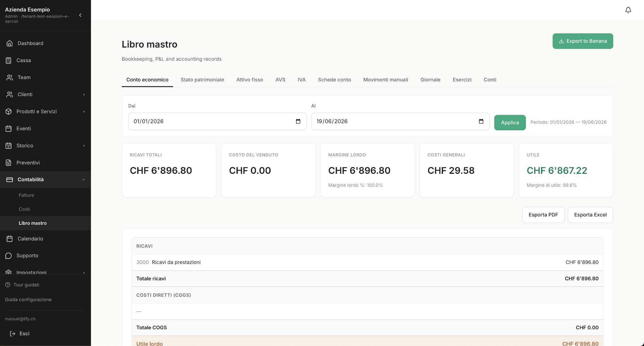
Task: Open the notifications bell icon
Action: pyautogui.click(x=628, y=10)
